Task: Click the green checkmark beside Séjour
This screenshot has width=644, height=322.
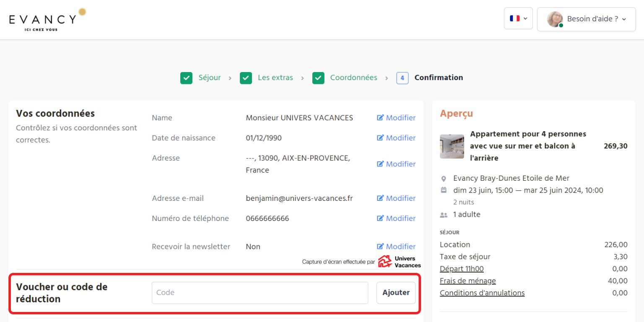Action: tap(186, 78)
